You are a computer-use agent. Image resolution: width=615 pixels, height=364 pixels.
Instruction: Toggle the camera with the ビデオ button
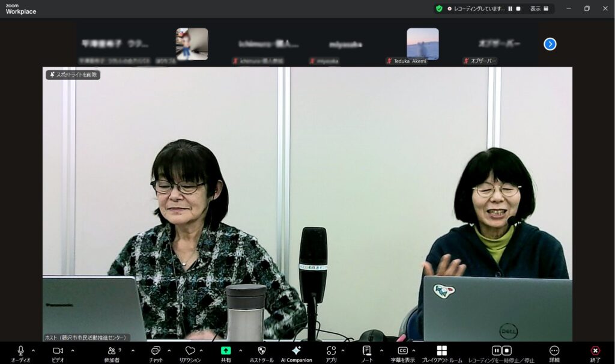coord(58,351)
